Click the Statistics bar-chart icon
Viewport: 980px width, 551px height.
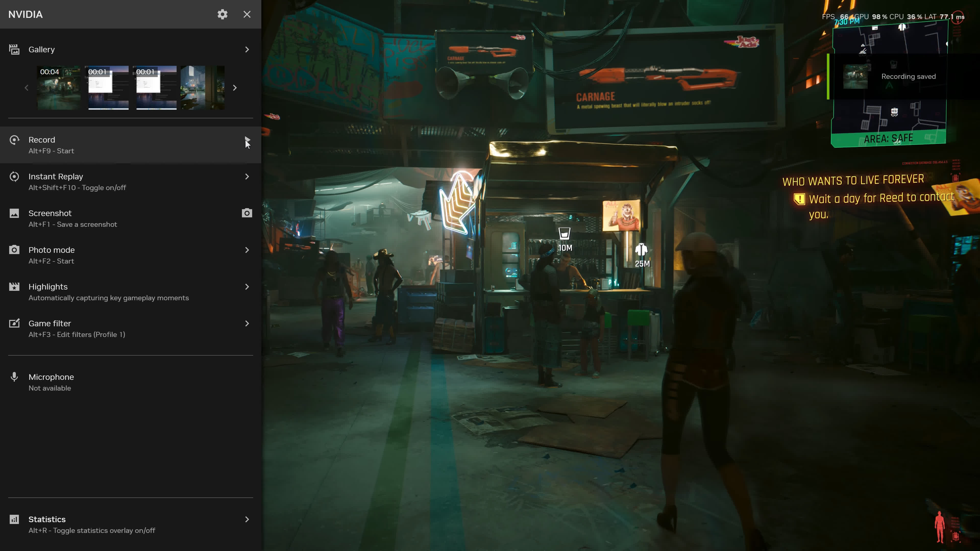[14, 519]
